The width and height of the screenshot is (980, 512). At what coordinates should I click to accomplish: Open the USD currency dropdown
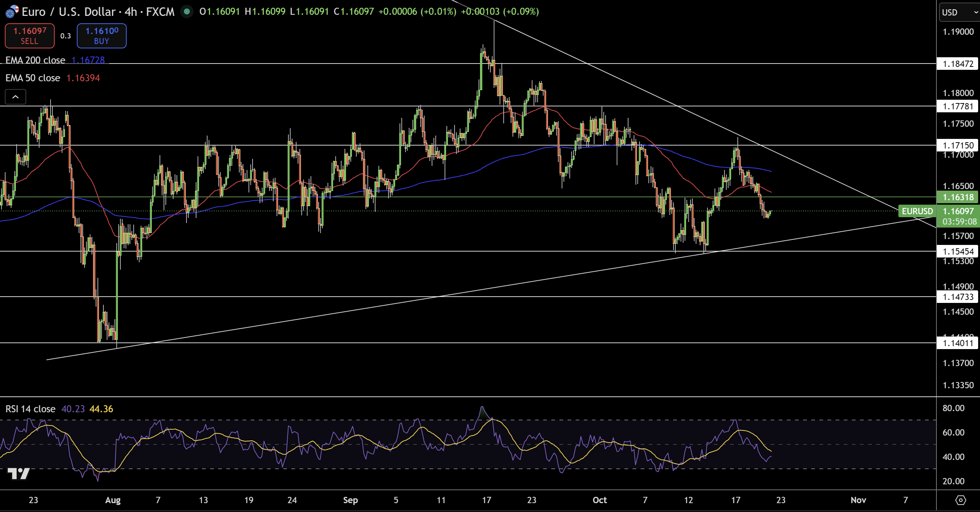959,12
